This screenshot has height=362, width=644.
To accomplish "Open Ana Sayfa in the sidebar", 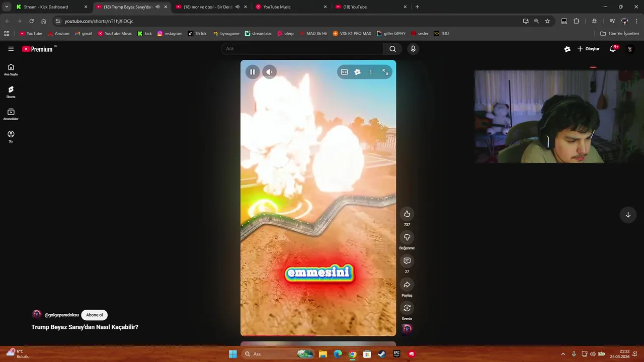I will (11, 70).
